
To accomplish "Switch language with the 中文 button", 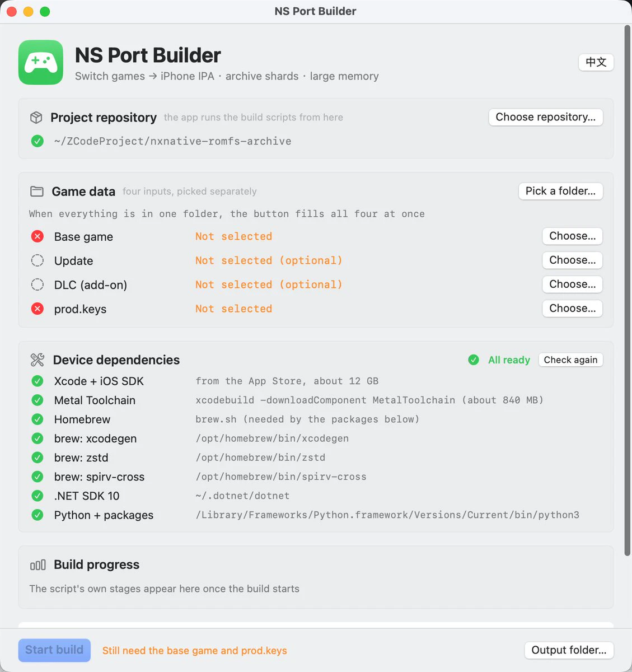I will pyautogui.click(x=596, y=62).
